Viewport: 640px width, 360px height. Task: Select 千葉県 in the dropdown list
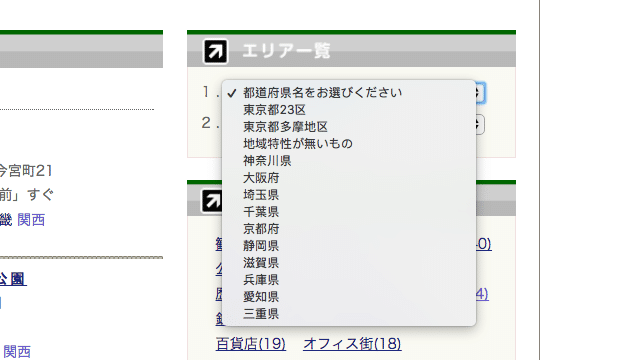(x=349, y=212)
